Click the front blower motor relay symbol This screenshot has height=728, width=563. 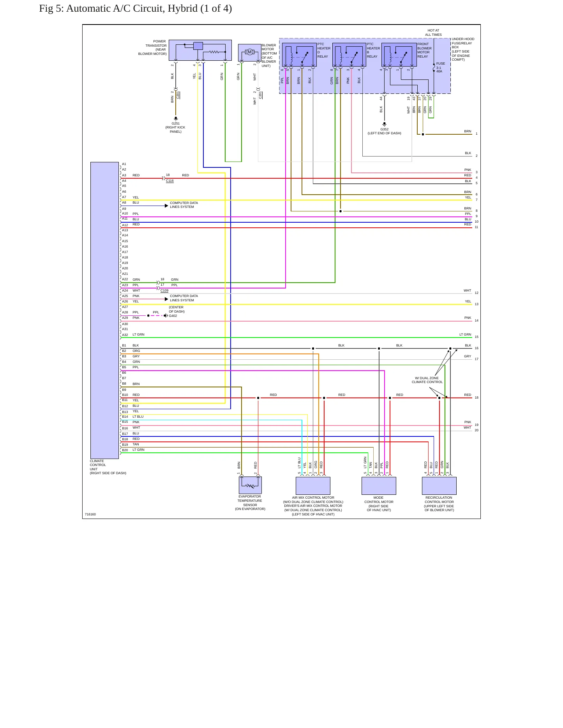(x=399, y=55)
